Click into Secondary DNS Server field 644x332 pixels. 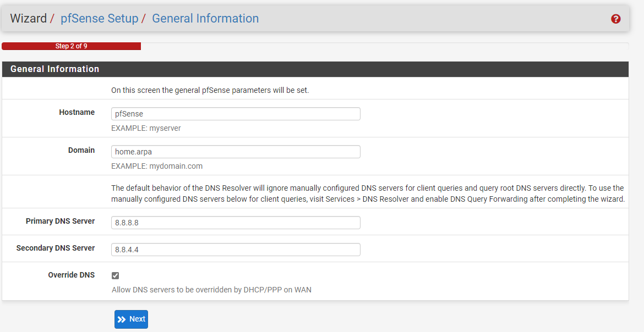point(236,250)
